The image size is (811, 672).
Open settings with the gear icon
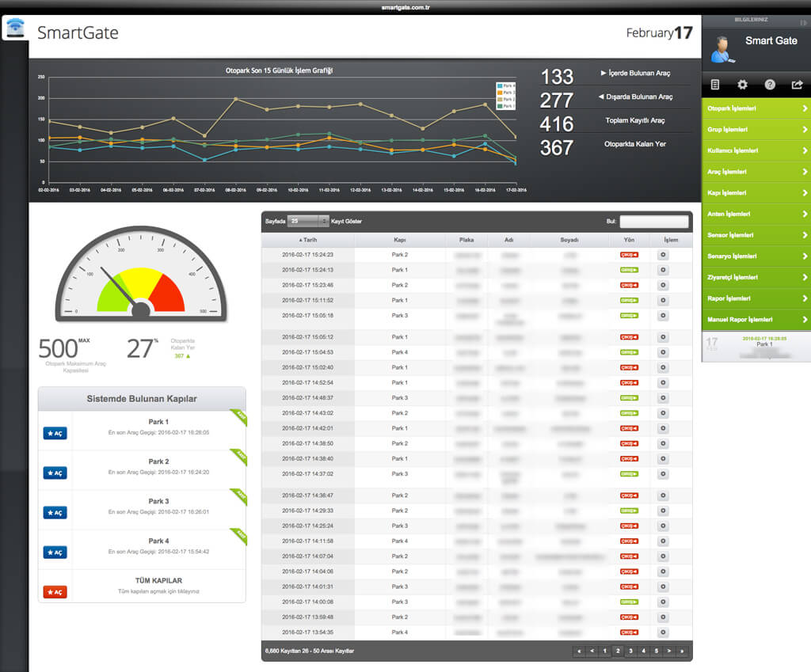pos(742,85)
